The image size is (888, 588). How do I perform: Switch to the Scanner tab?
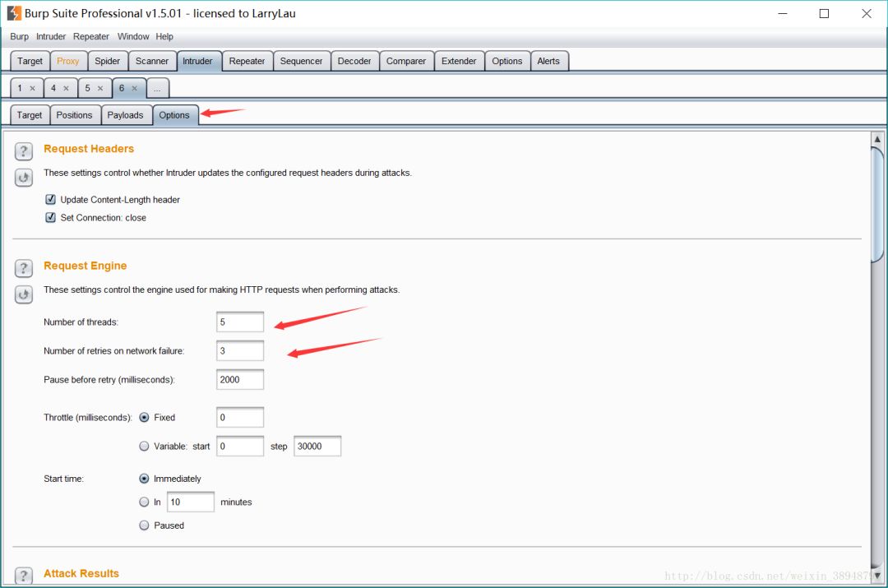[152, 61]
